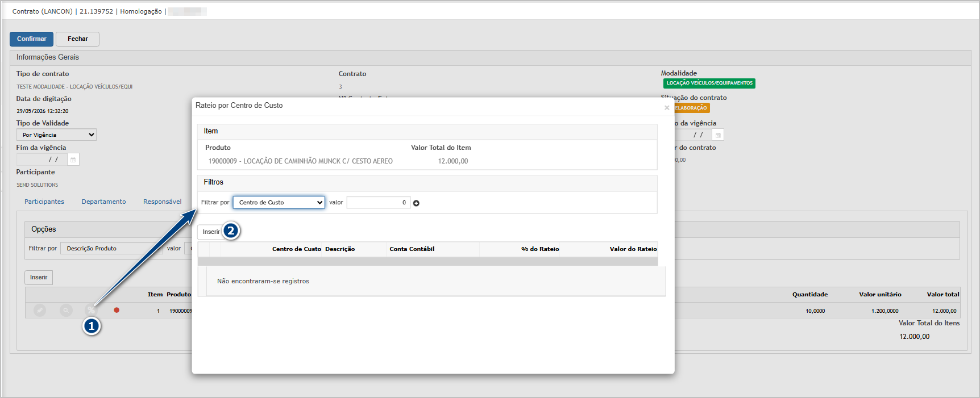Close the Rateio por Centro de Custo dialog

pyautogui.click(x=667, y=107)
